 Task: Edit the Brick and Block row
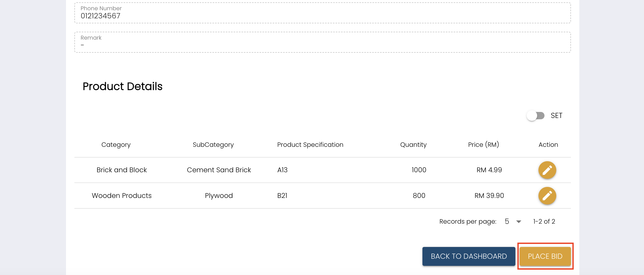click(547, 170)
